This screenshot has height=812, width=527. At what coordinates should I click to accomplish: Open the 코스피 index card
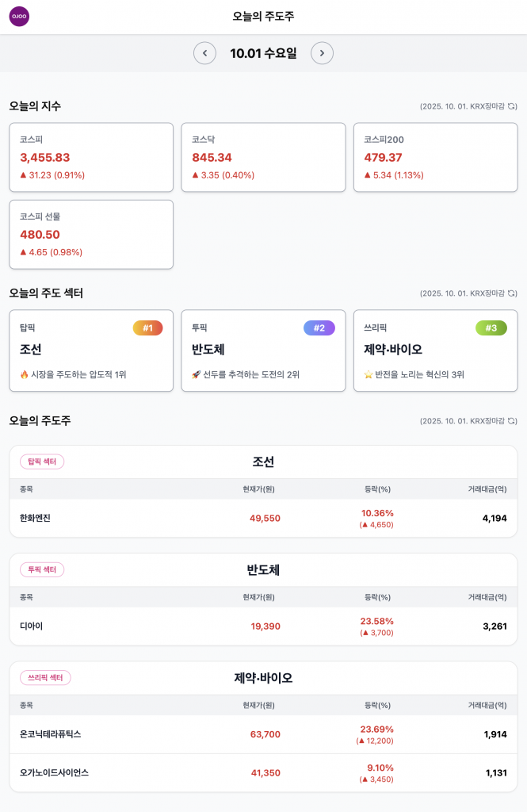91,157
